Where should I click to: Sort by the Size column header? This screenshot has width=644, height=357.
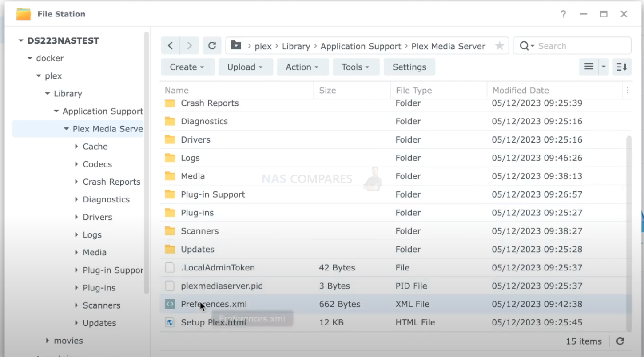point(352,90)
